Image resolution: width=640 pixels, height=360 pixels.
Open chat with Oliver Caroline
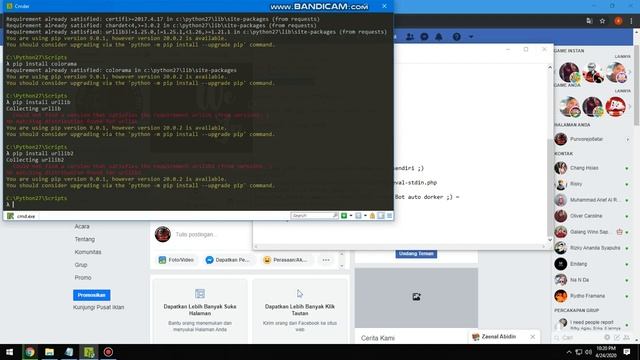tap(592, 216)
